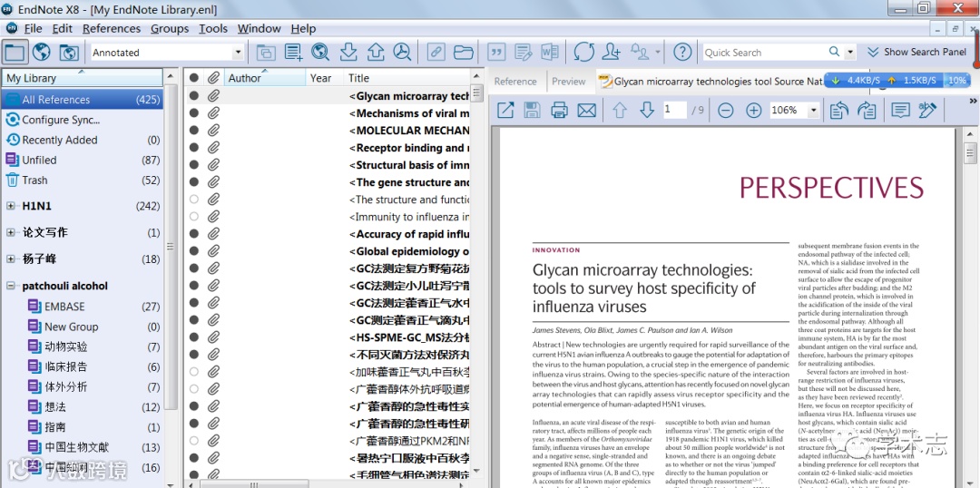Toggle read dot for Global epidemiology row

[x=194, y=251]
